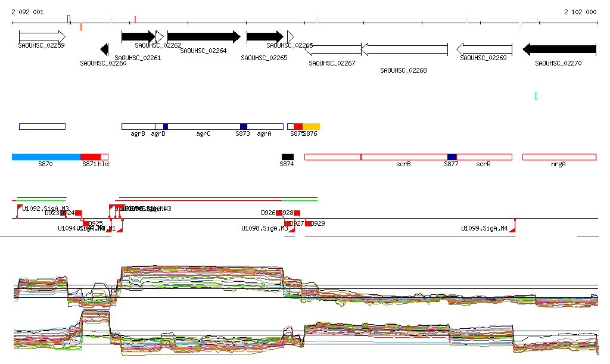Click the black SAOUHSC_02264 gene arrow
This screenshot has height=364, width=610.
(x=204, y=36)
